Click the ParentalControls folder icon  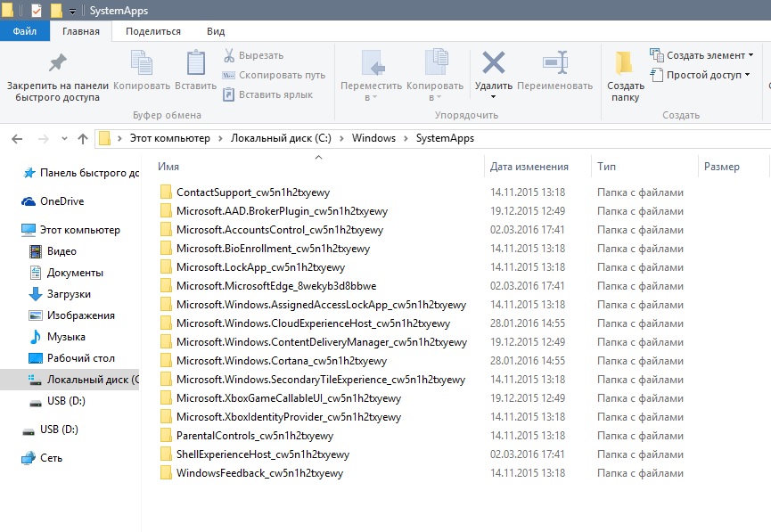click(x=166, y=435)
